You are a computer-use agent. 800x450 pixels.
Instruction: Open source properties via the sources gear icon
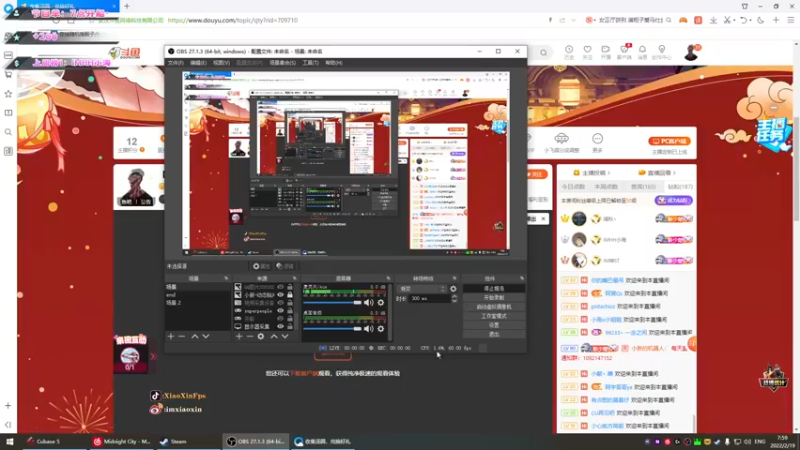pyautogui.click(x=261, y=336)
